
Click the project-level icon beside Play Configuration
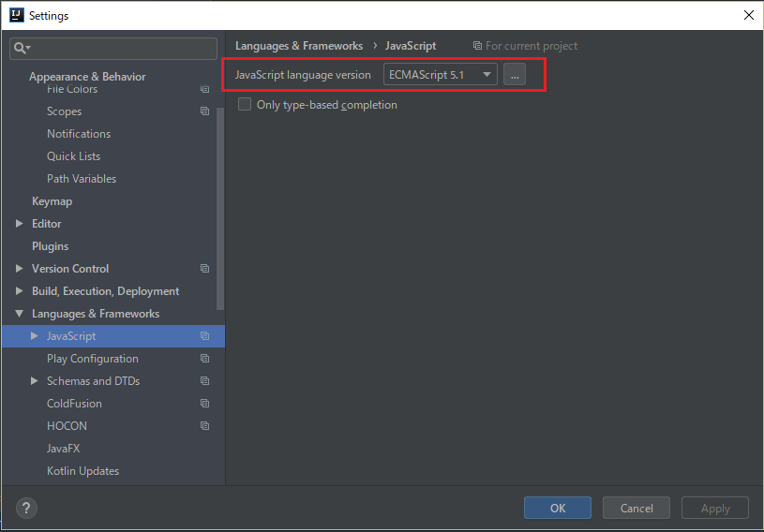point(204,359)
